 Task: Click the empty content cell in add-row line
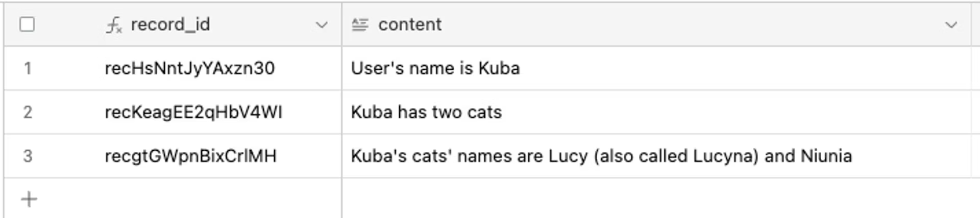tap(656, 199)
